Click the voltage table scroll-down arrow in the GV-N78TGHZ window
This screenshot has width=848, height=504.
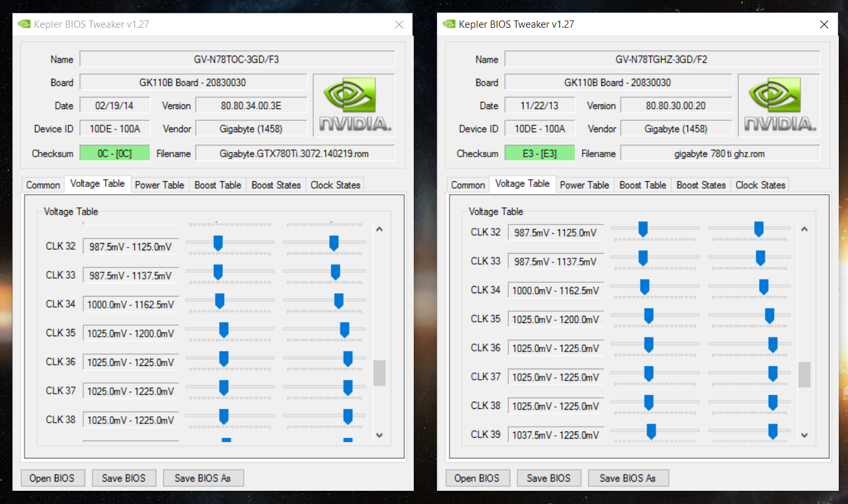tap(804, 435)
